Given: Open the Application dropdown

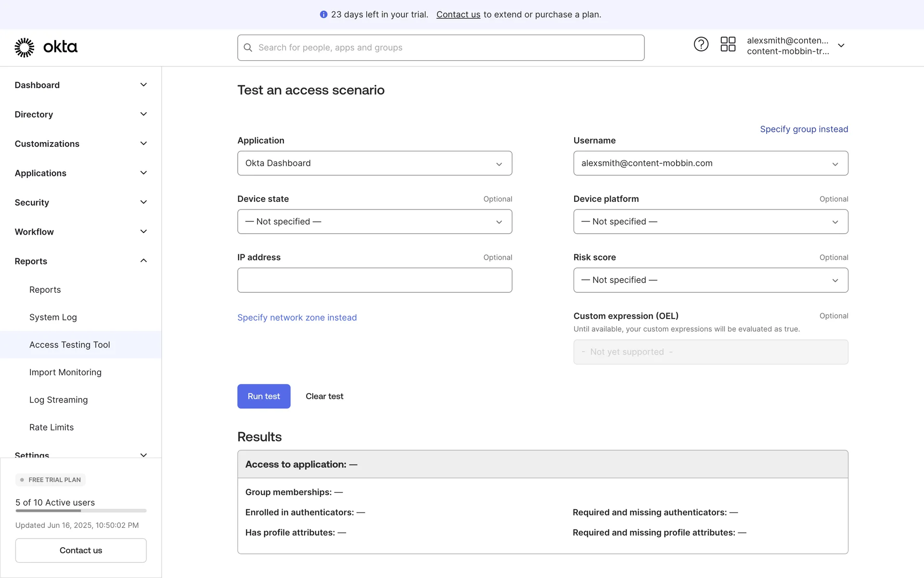Looking at the screenshot, I should tap(374, 163).
